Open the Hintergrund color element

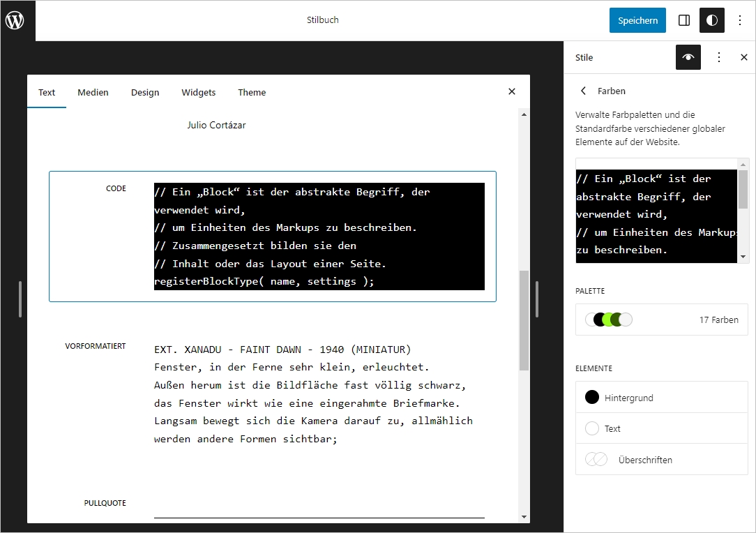pyautogui.click(x=661, y=398)
